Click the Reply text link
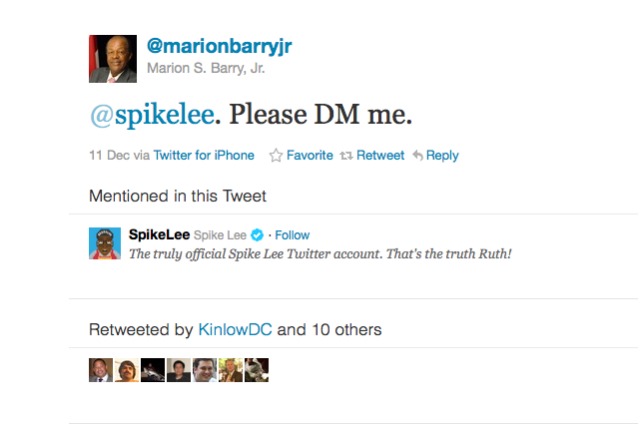 click(x=442, y=156)
